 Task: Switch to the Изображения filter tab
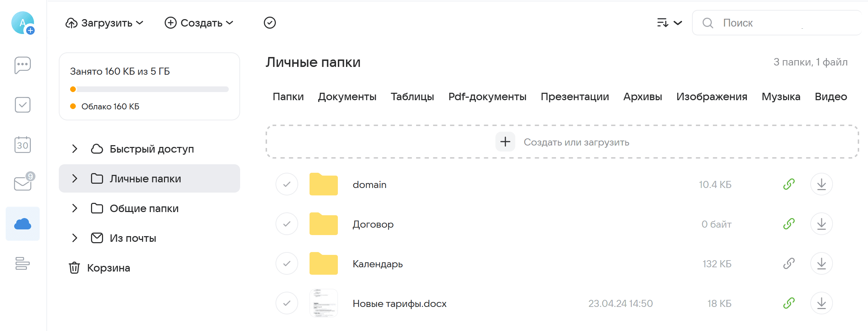tap(712, 96)
